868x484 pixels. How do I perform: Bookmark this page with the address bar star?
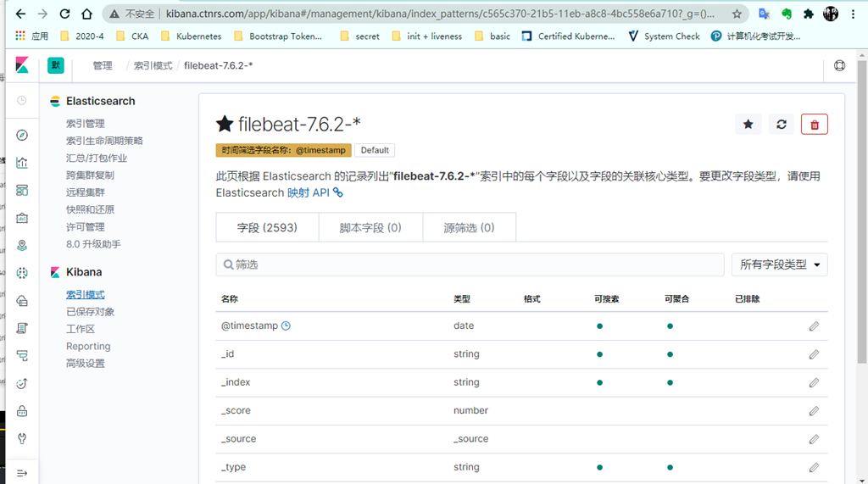pyautogui.click(x=737, y=14)
